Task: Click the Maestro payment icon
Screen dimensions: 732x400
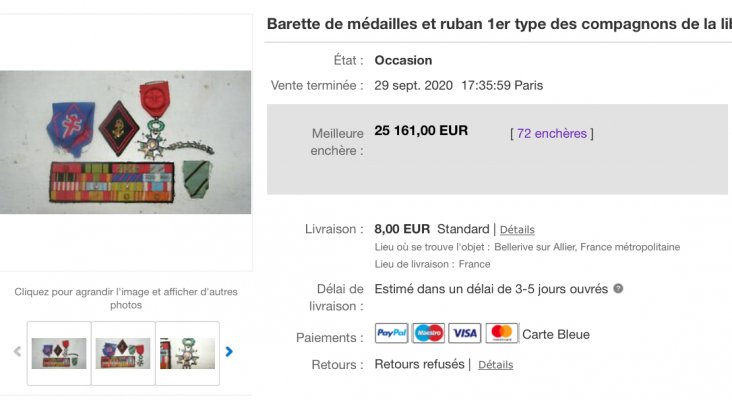Action: tap(428, 333)
